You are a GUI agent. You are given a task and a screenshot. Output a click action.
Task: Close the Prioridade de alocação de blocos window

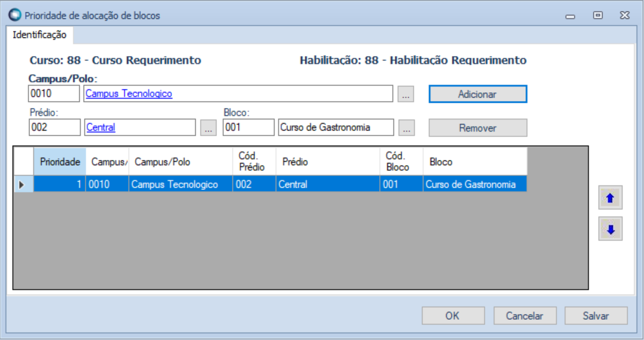click(x=625, y=16)
